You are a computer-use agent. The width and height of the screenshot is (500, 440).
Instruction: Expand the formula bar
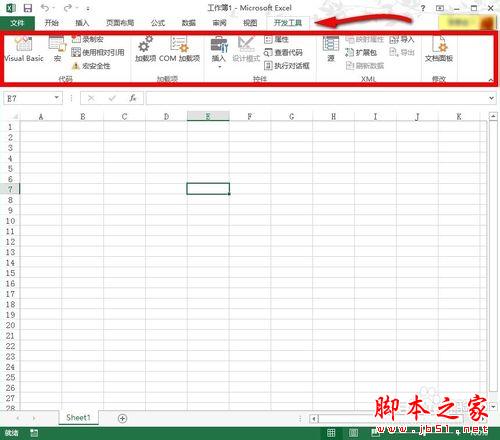tap(491, 98)
